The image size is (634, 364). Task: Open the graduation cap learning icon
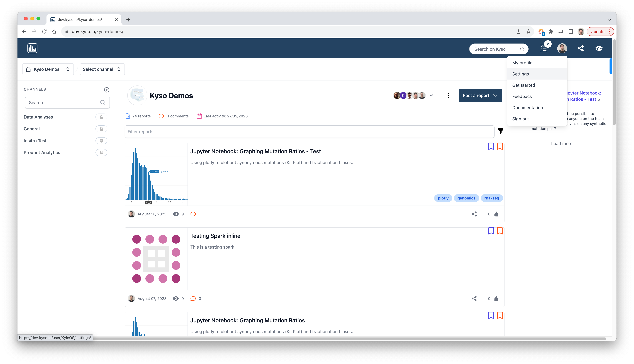(599, 49)
